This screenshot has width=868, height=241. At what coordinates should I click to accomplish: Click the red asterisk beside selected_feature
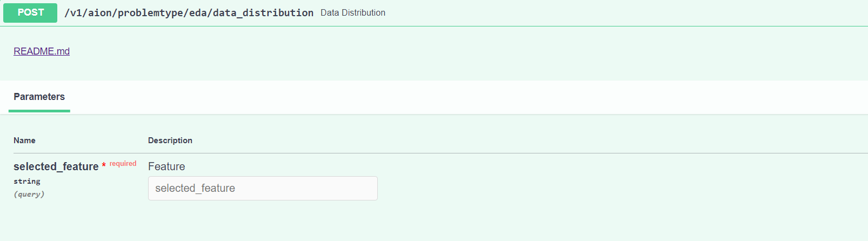click(x=104, y=165)
